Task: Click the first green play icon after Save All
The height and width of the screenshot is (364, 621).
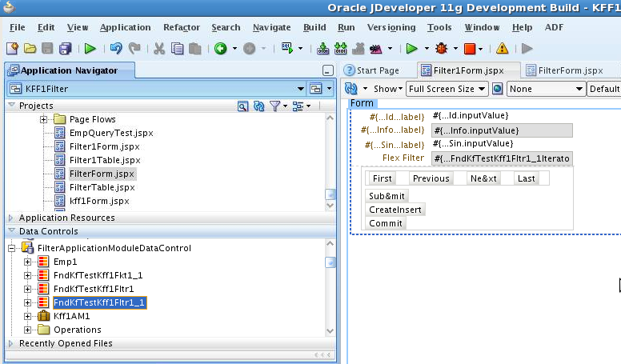Action: (90, 49)
